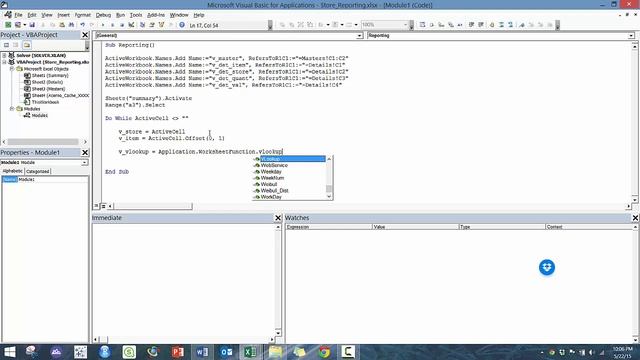The width and height of the screenshot is (640, 360).
Task: Open the Tools menu
Action: (136, 15)
